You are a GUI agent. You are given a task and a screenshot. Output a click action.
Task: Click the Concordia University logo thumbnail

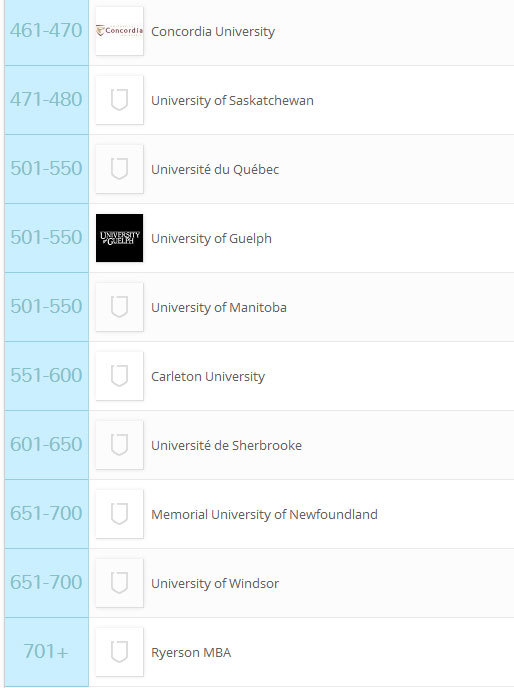119,31
